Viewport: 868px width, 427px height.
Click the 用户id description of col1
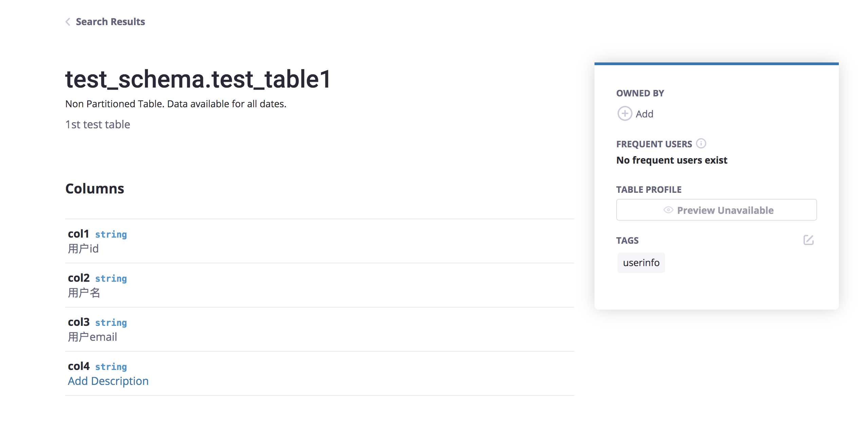(83, 249)
